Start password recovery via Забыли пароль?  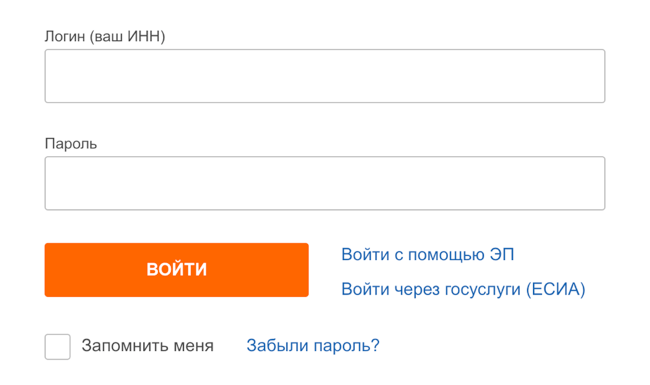coord(313,345)
